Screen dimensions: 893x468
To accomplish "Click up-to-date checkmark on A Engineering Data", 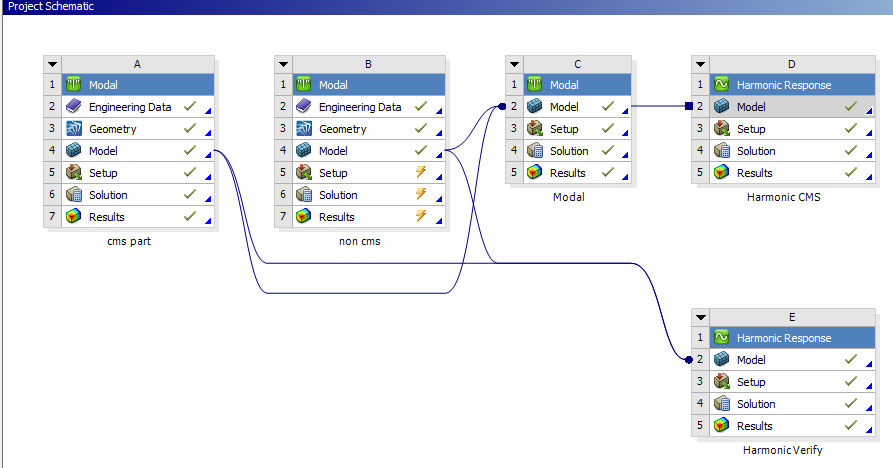I will tap(190, 106).
